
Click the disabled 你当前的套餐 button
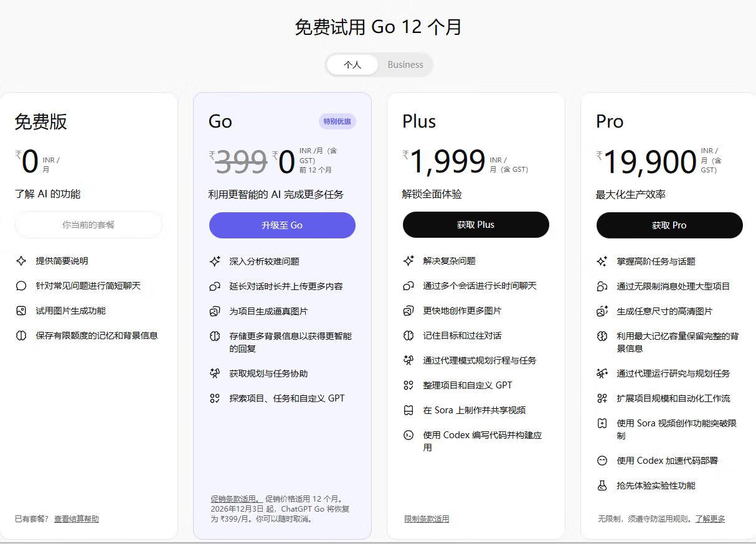click(88, 225)
